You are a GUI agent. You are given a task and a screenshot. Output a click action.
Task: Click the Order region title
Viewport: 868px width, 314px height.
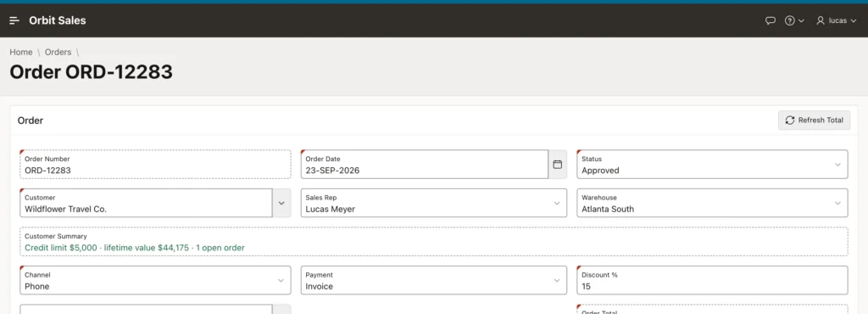pos(31,121)
